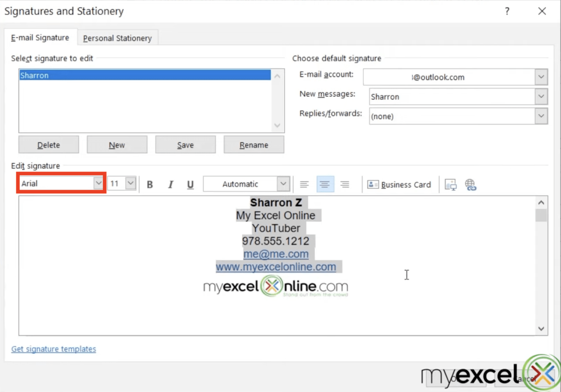The image size is (561, 392).
Task: Align signature text to the right
Action: (x=345, y=184)
